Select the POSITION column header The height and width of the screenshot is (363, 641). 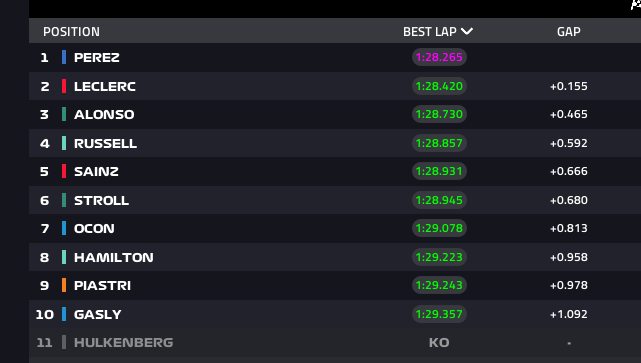pos(72,31)
